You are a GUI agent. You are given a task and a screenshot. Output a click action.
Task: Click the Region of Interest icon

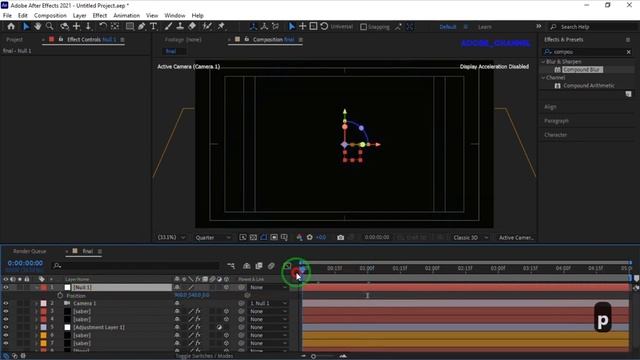point(274,237)
